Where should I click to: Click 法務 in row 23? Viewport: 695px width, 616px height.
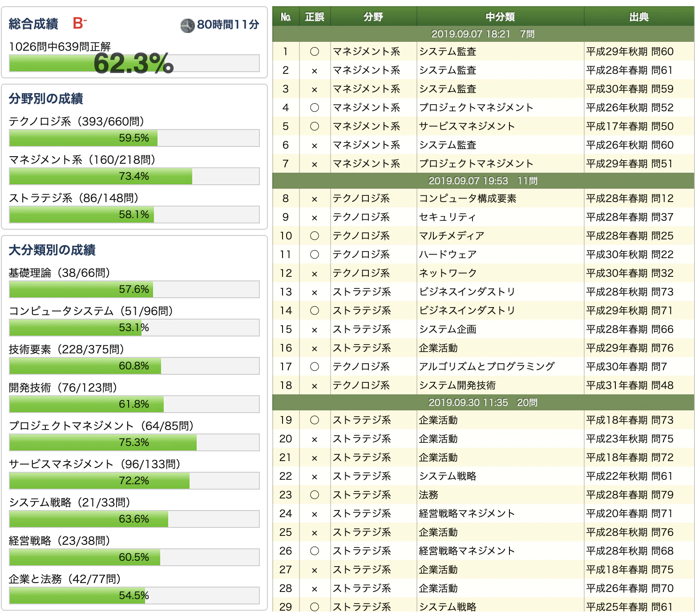click(x=428, y=495)
